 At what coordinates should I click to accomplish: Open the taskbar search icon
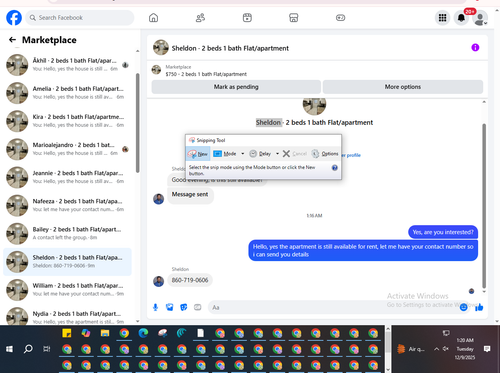point(28,349)
